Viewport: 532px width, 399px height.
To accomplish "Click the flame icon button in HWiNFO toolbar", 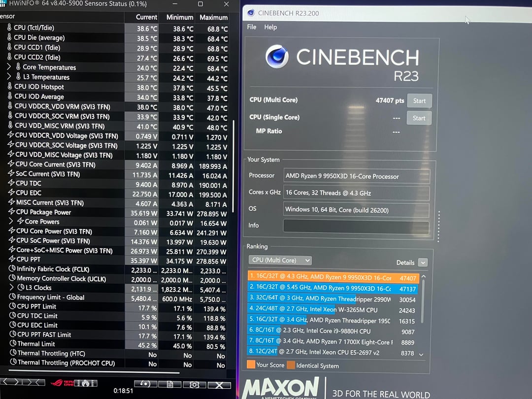I will (x=86, y=383).
